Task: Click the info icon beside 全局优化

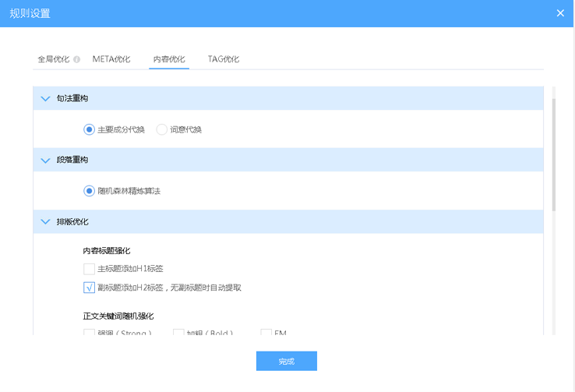Action: 77,59
